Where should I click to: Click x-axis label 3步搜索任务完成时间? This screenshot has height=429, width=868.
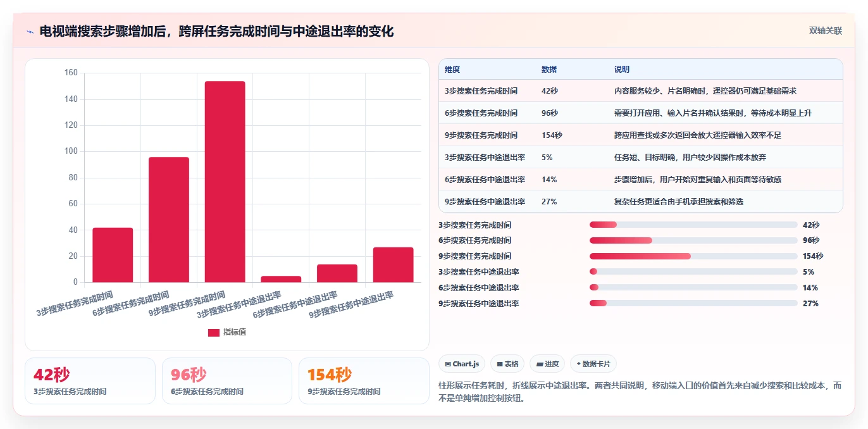point(76,303)
